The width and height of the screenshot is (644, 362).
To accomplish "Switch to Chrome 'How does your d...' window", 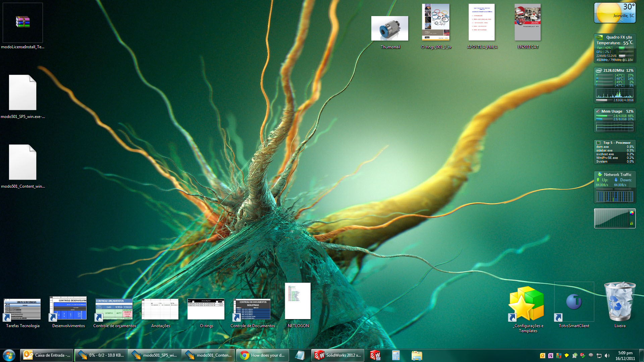I will click(263, 355).
